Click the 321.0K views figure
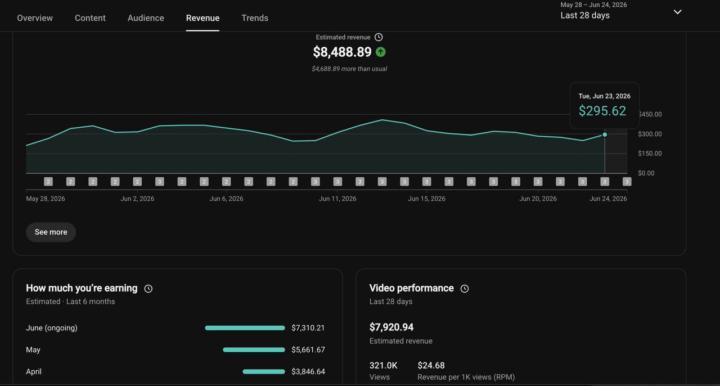 [x=383, y=365]
